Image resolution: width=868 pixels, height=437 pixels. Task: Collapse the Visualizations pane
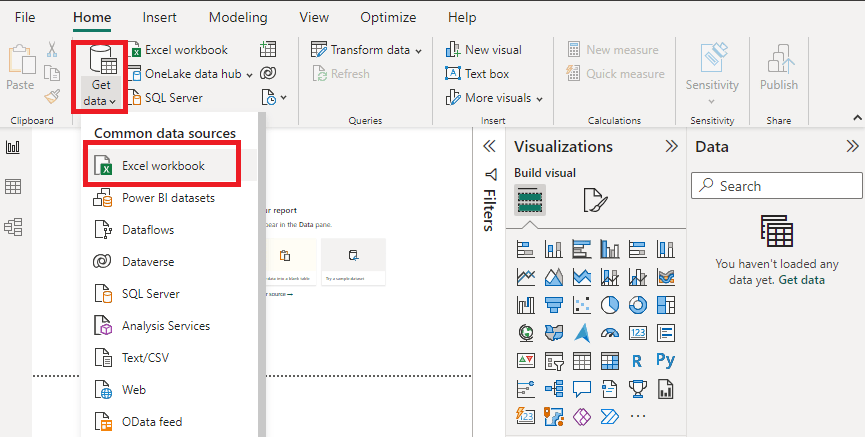coord(672,146)
